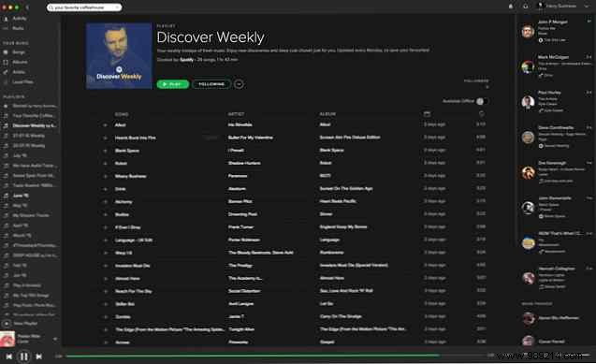Viewport: 596px width, 364px height.
Task: Skip to previous track
Action: [x=8, y=357]
